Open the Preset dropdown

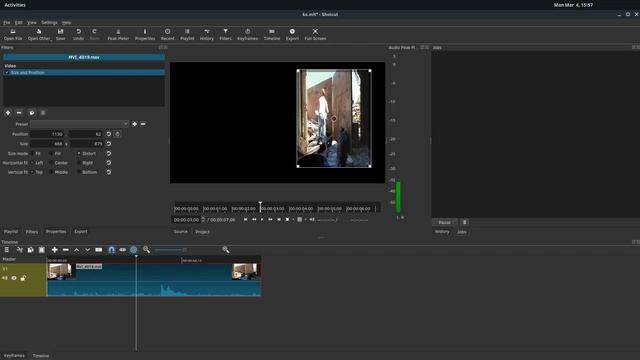79,124
